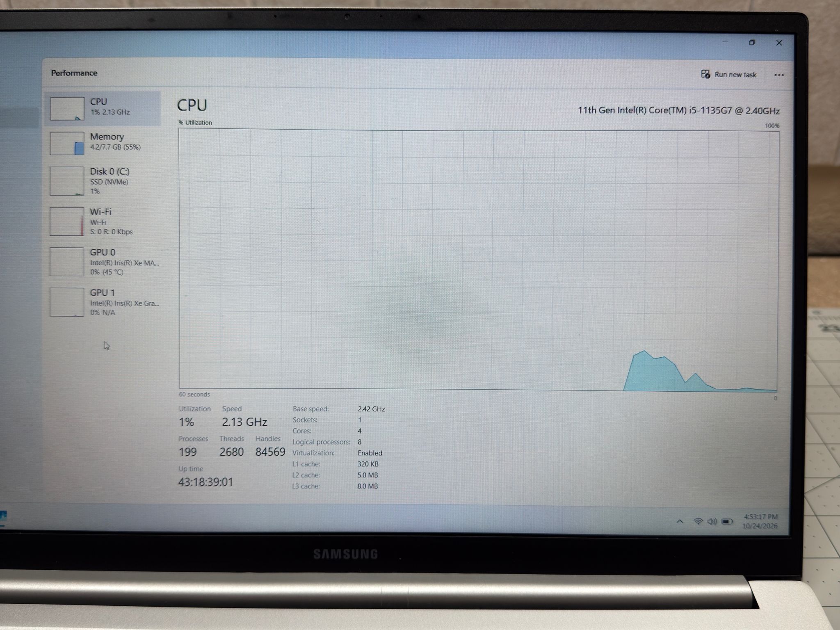Click the Run new task button
Image resolution: width=840 pixels, height=630 pixels.
click(729, 74)
